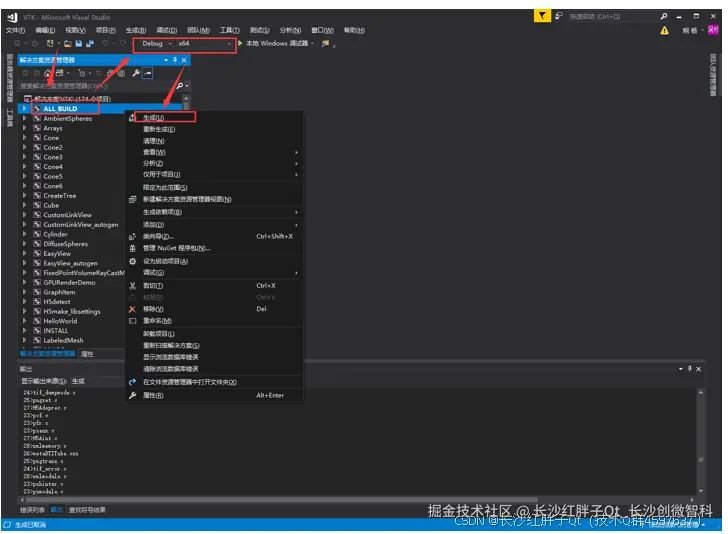Click the scissors icon for 剪切
The height and width of the screenshot is (534, 728).
click(x=132, y=286)
